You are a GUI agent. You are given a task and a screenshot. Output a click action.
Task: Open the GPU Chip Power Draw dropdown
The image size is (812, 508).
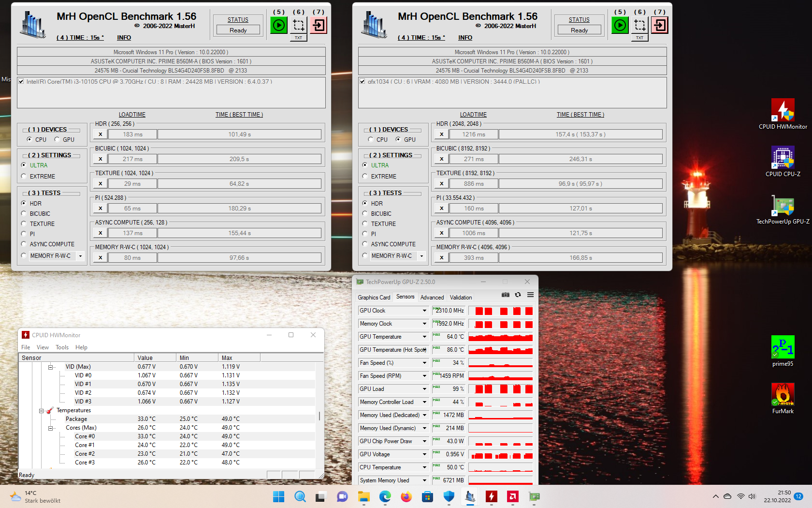[425, 441]
